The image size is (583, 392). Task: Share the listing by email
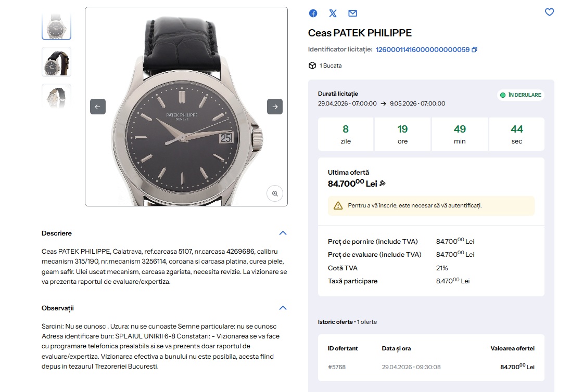coord(353,14)
